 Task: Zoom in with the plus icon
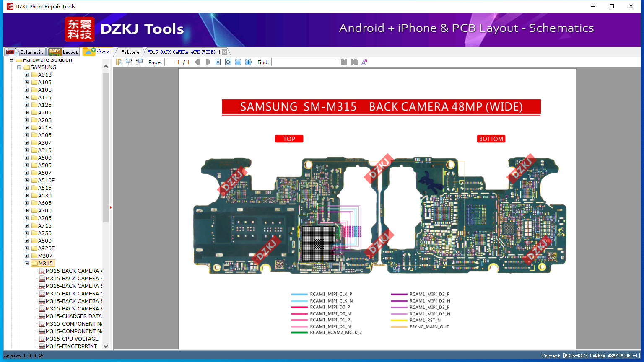click(248, 62)
